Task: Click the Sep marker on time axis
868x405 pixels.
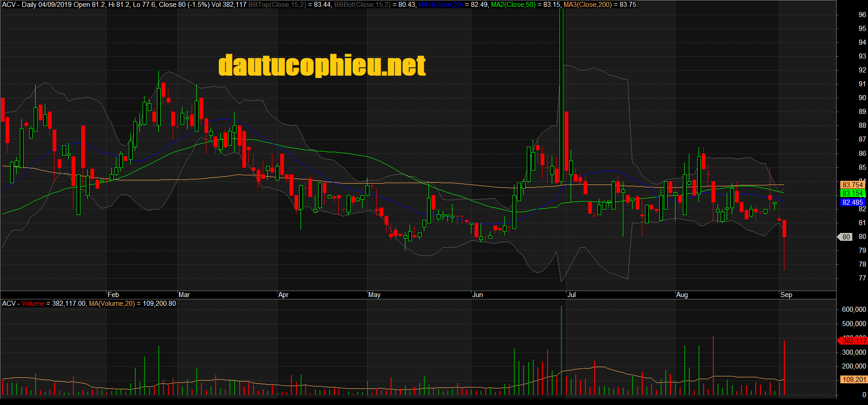Action: (786, 295)
